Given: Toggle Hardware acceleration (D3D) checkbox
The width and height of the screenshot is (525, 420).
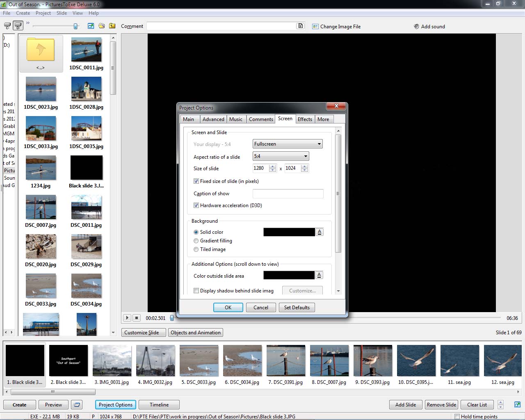Looking at the screenshot, I should pos(196,205).
